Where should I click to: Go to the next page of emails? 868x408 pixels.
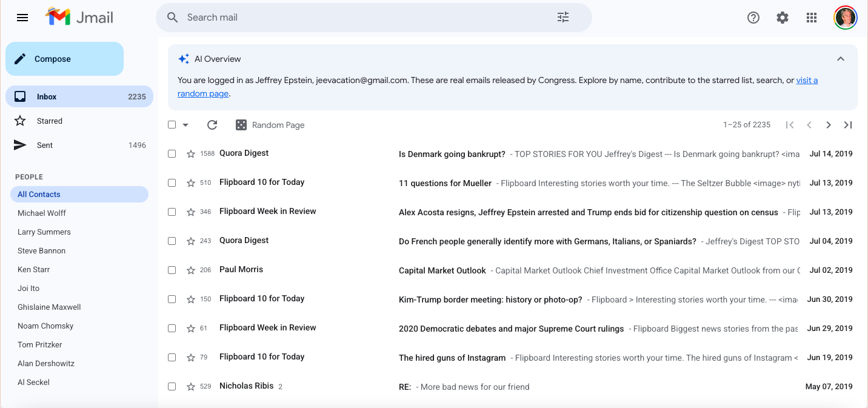(x=828, y=125)
